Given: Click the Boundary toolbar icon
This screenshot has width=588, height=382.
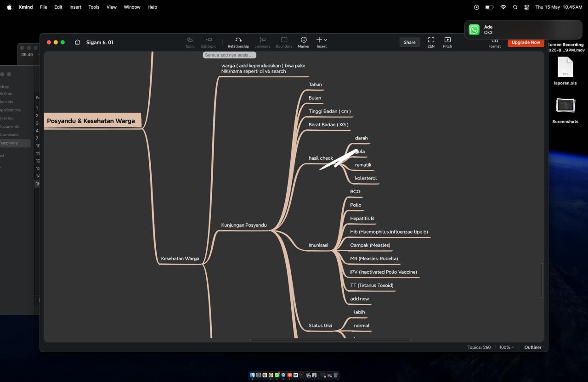Looking at the screenshot, I should tap(284, 40).
